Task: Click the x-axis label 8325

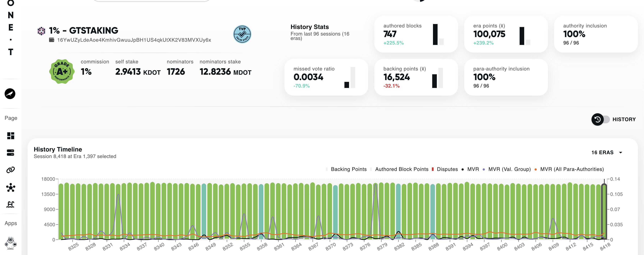Action: [x=73, y=247]
